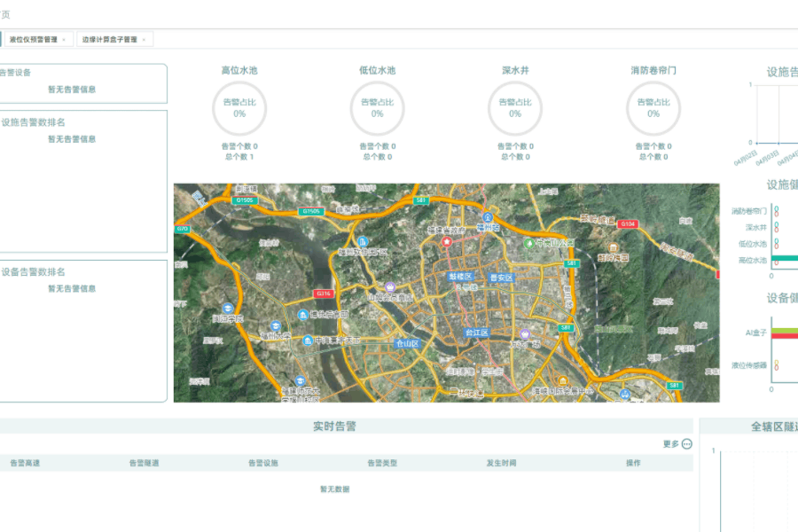Click the red star 福建省政府 marker
Image resolution: width=798 pixels, height=532 pixels.
pyautogui.click(x=447, y=241)
